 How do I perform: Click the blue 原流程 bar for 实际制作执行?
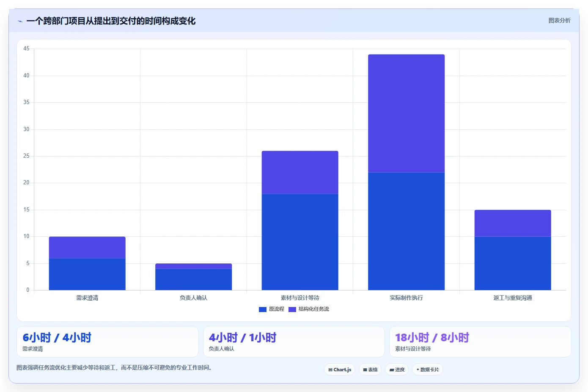406,231
